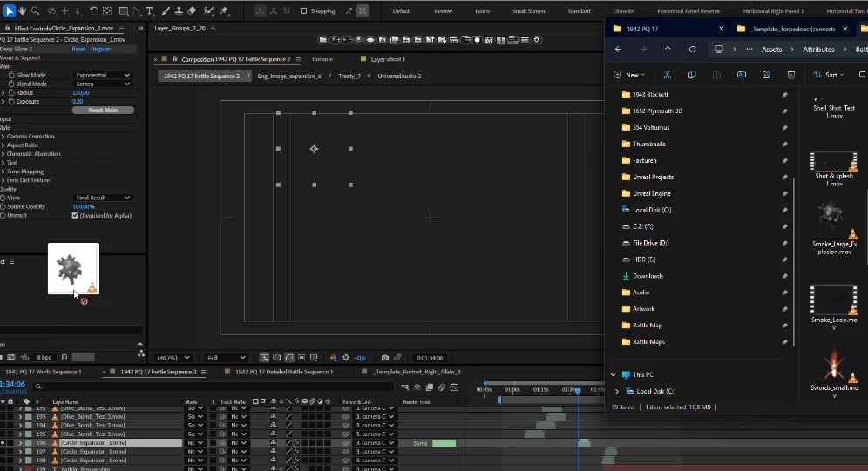Viewport: 868px width, 471px height.
Task: Click Register link for Deep Glow 2
Action: pyautogui.click(x=101, y=50)
